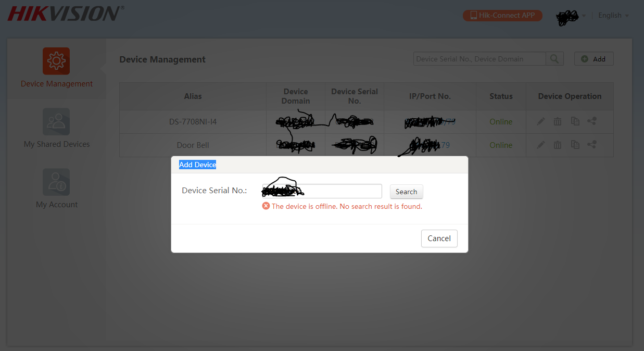Delete the DS-7708NI-I4 device via trash icon

558,121
